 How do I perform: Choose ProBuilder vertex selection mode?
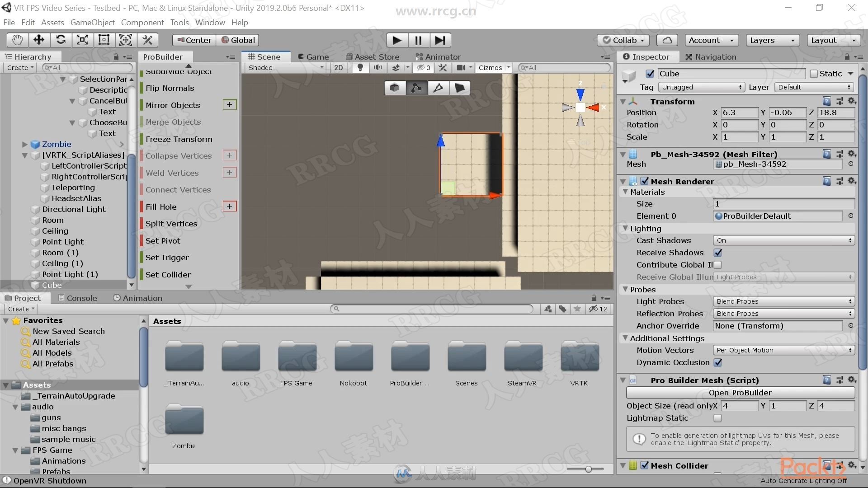point(416,88)
